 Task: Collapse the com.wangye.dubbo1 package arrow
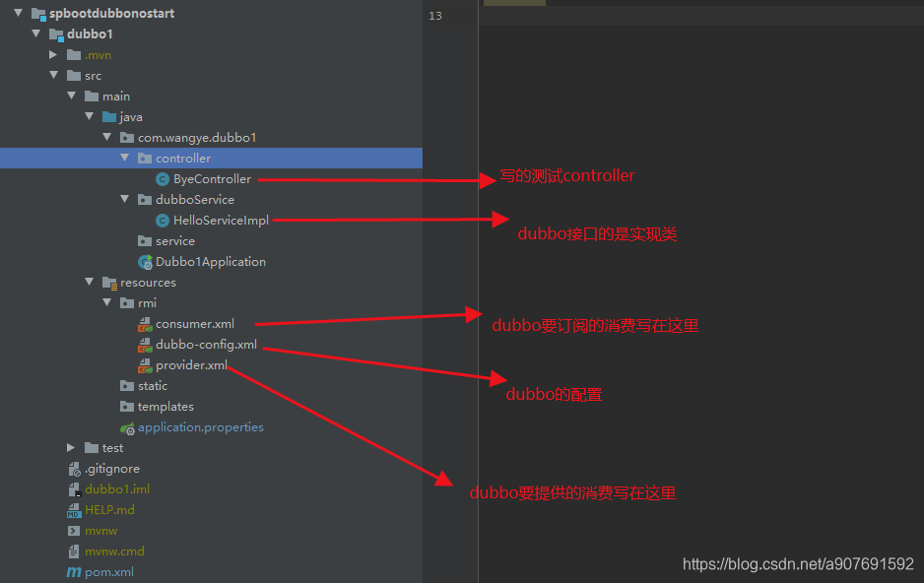[x=106, y=137]
